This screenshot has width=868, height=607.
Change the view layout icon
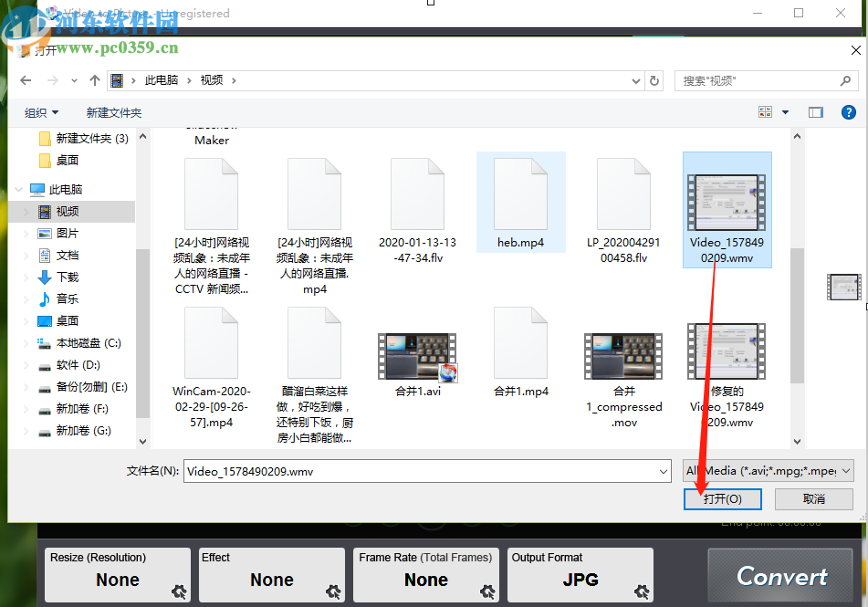coord(766,112)
